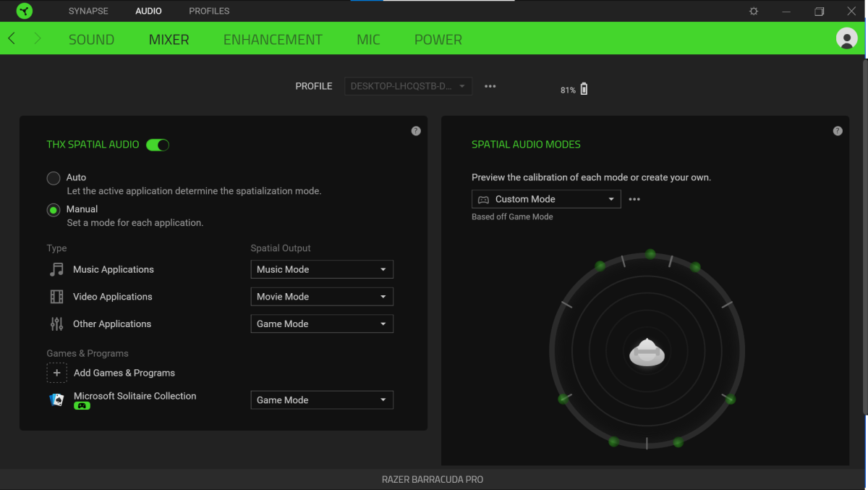Open Microsoft Solitaire spatial output dropdown
The image size is (868, 490).
coord(322,400)
